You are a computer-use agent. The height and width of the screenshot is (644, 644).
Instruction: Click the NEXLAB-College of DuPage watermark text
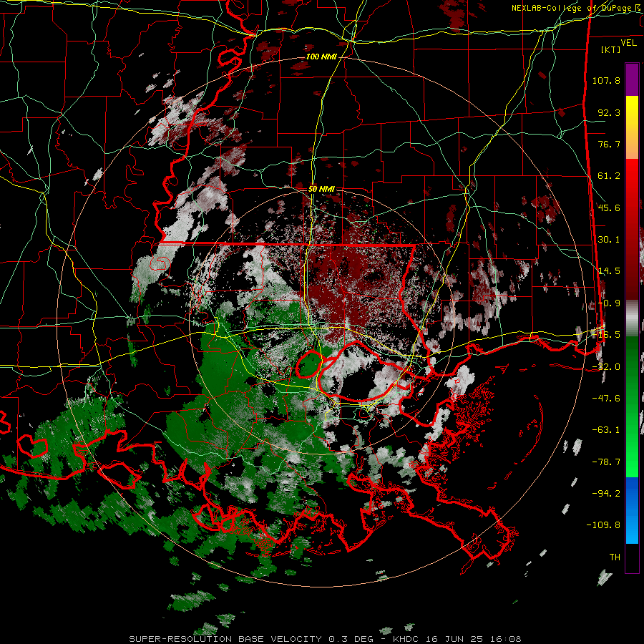pos(576,8)
